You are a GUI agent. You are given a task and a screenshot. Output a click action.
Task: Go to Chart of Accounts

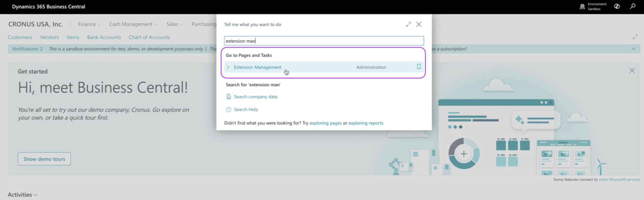[x=149, y=37]
